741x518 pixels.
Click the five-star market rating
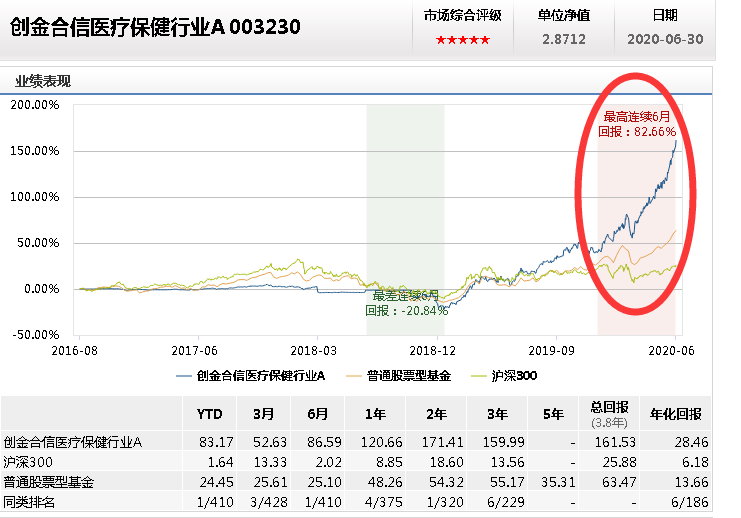[x=463, y=40]
